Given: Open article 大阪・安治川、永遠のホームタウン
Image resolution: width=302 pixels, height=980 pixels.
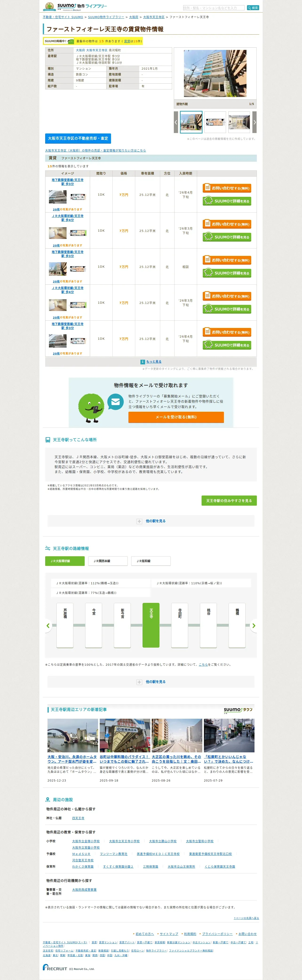Looking at the screenshot, I should (x=72, y=759).
